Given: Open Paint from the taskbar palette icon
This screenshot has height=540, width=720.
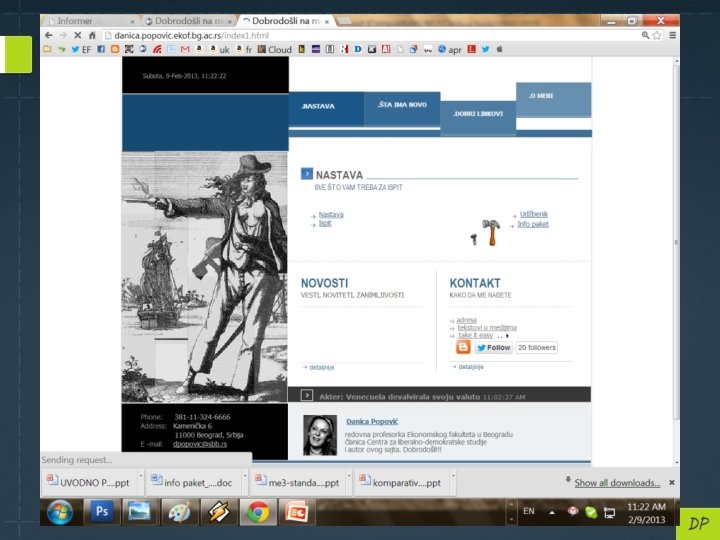Looking at the screenshot, I should tap(179, 512).
